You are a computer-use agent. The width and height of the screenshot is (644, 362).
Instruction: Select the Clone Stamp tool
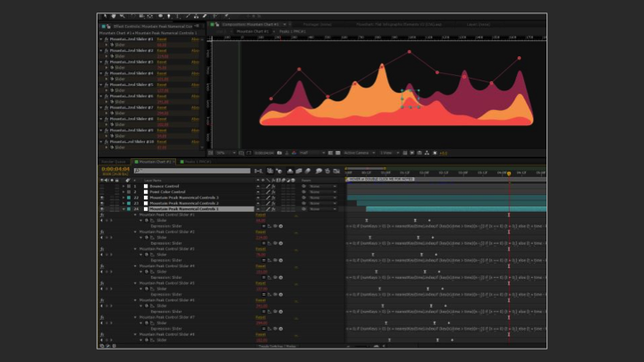196,16
